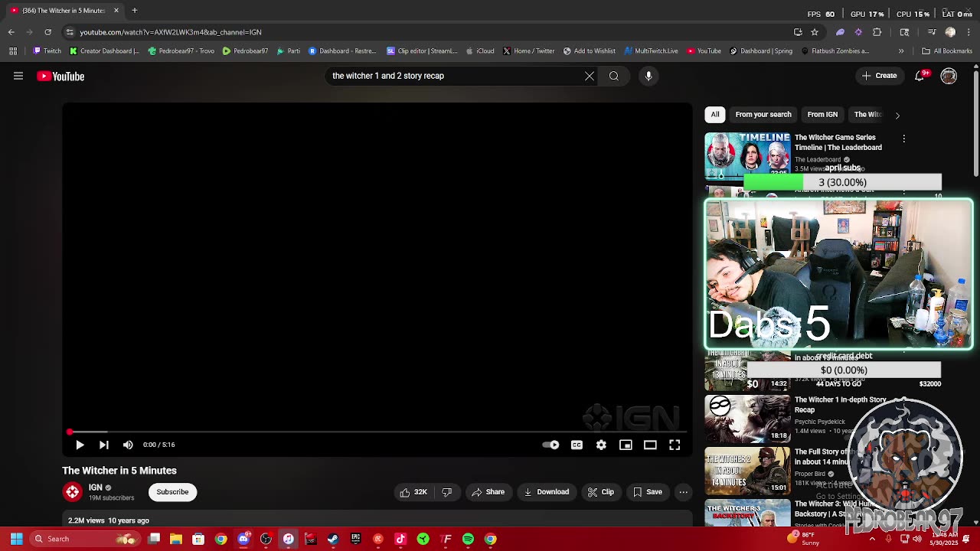Open options for Witcher Game Series Timeline

click(903, 139)
